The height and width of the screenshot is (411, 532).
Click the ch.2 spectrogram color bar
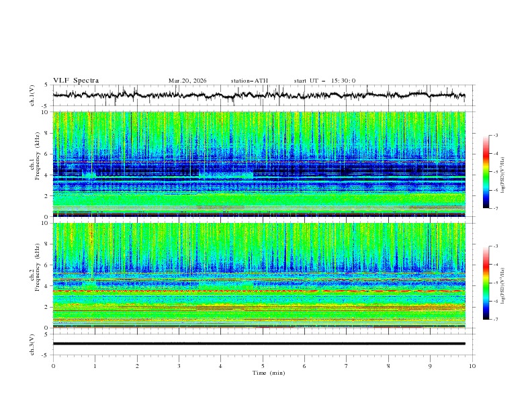tap(486, 283)
